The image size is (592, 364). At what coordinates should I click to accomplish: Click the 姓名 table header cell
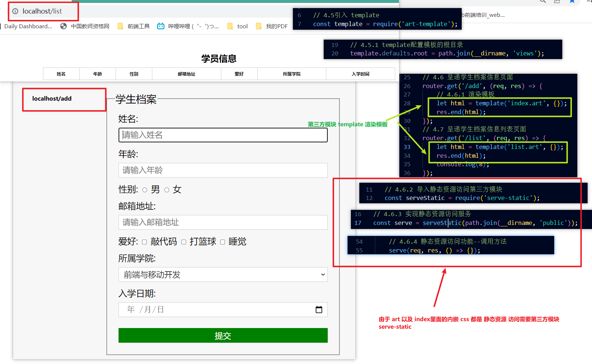[61, 74]
